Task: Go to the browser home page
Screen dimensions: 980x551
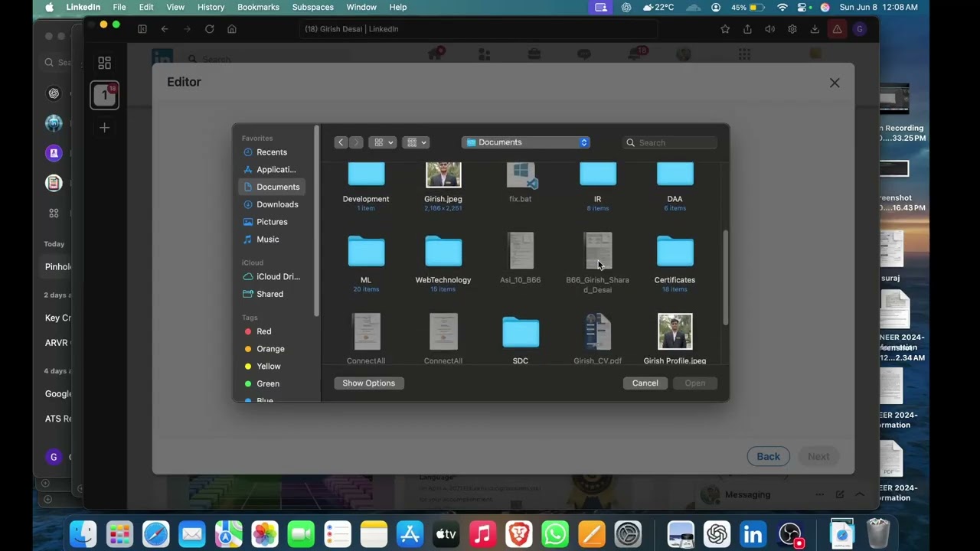Action: coord(232,29)
